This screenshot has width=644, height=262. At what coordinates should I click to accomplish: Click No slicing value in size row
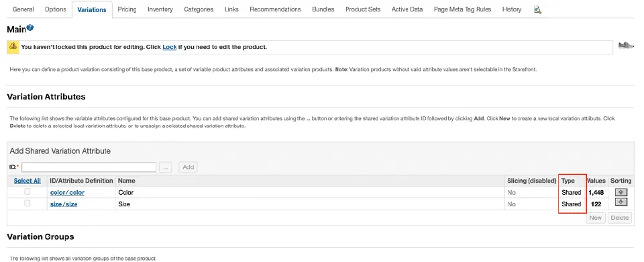click(511, 204)
